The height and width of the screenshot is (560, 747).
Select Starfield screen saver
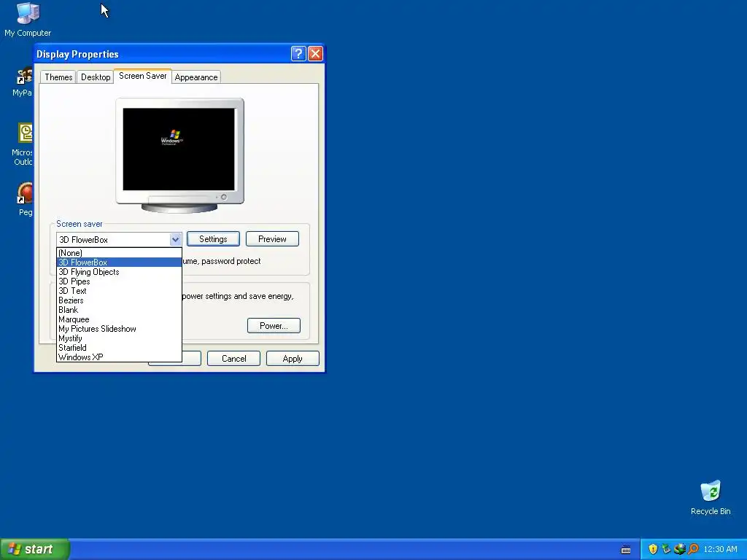point(119,348)
